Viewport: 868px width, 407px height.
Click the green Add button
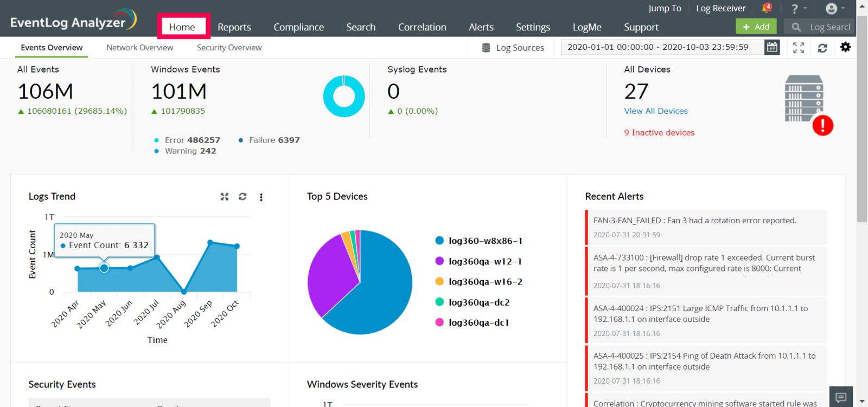pos(756,27)
